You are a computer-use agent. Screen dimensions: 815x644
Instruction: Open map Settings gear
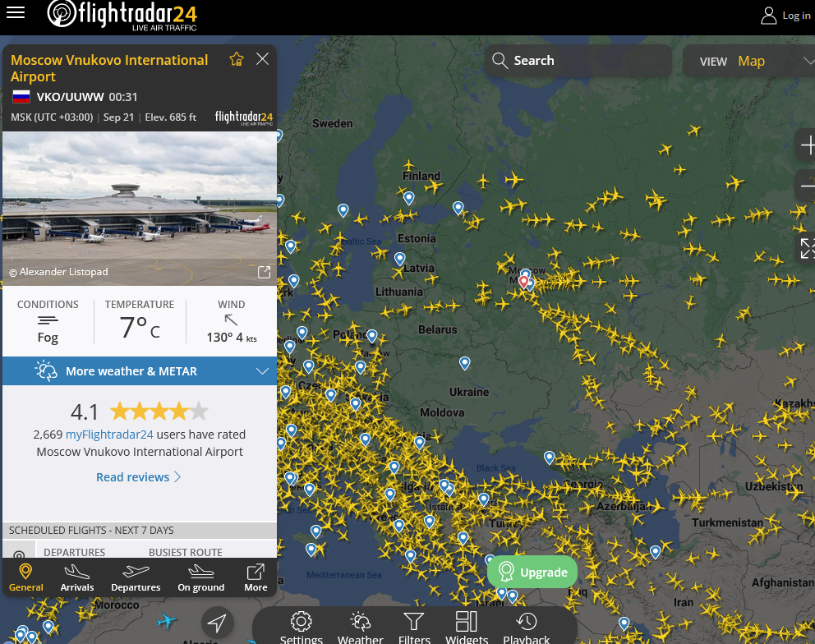tap(301, 628)
